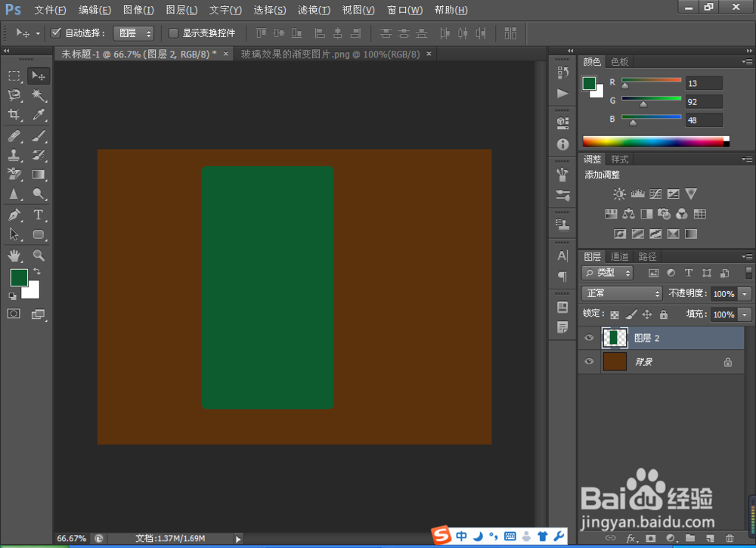
Task: Change screen mode from toolbox
Action: click(38, 314)
